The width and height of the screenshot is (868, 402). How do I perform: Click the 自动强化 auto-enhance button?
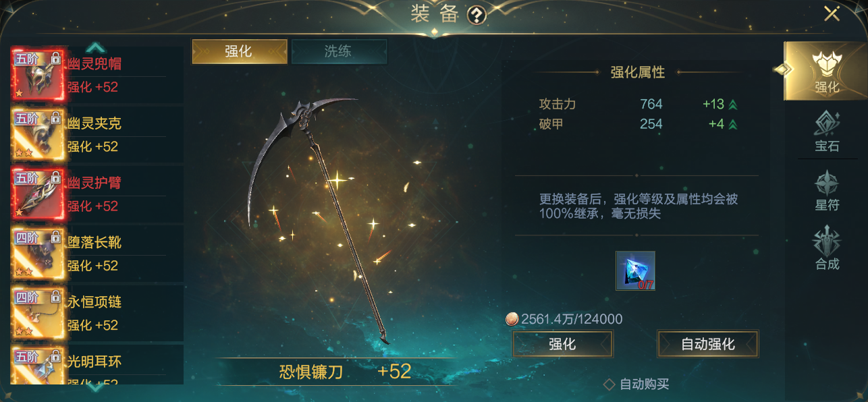pos(708,344)
